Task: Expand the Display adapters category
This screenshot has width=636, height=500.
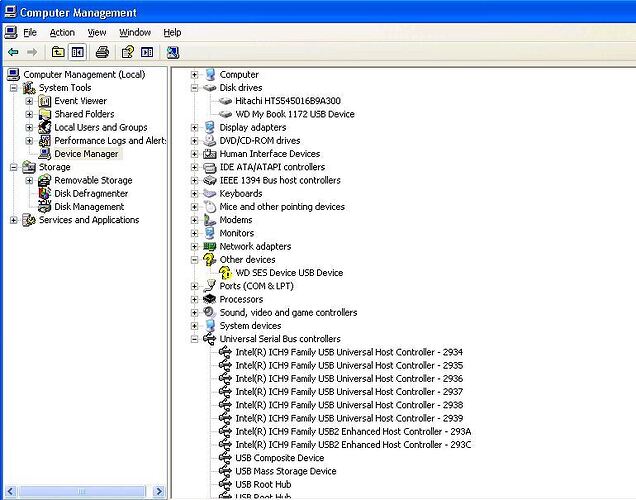Action: point(194,127)
